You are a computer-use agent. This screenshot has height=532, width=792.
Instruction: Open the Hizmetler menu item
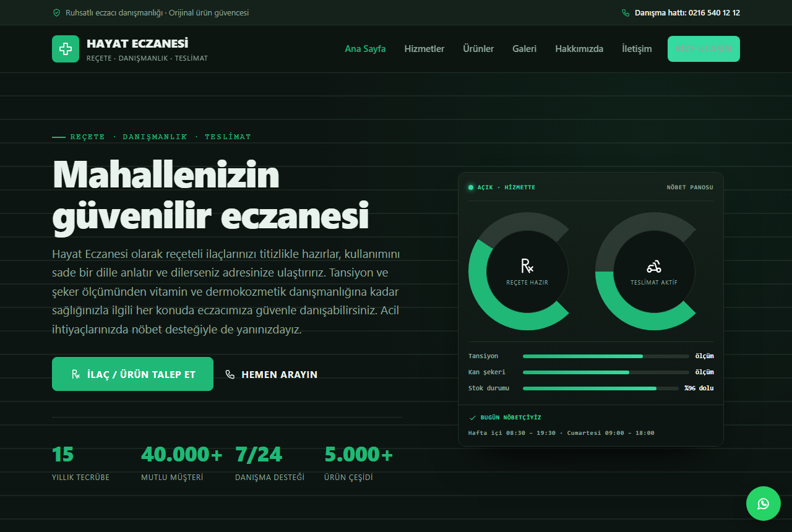coord(424,49)
